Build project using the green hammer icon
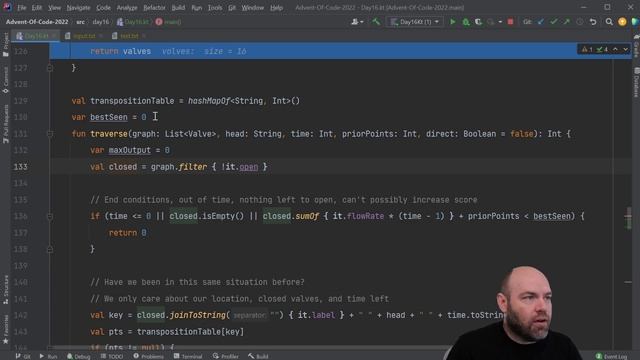640x360 pixels. tap(376, 22)
